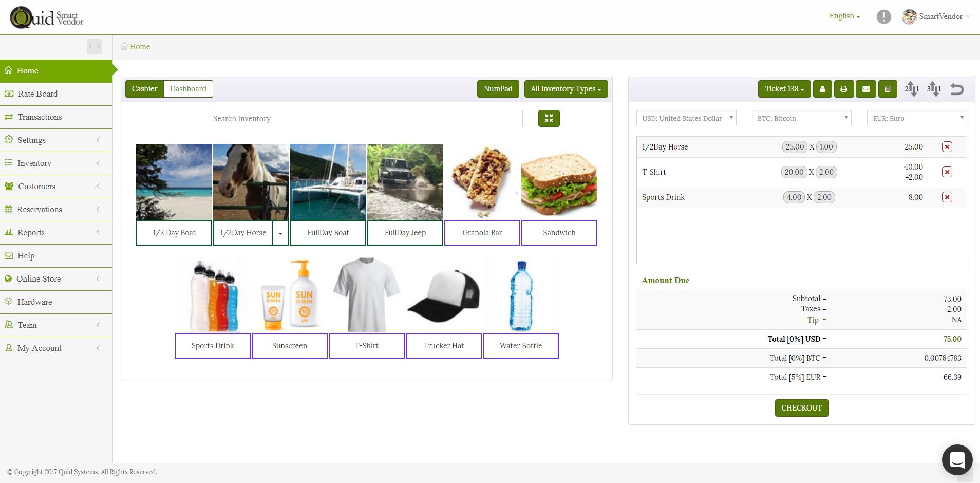The width and height of the screenshot is (980, 483).
Task: Open the BTC: Bitcoin currency selector
Action: tap(801, 118)
